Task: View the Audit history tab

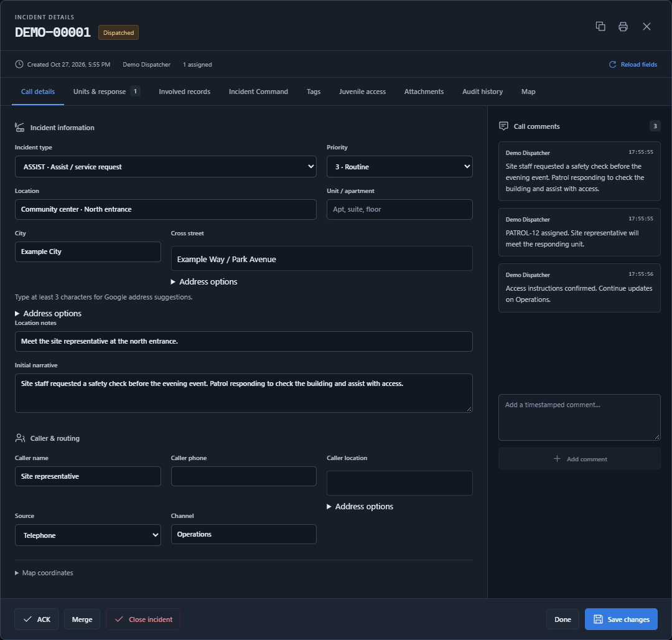Action: coord(482,92)
